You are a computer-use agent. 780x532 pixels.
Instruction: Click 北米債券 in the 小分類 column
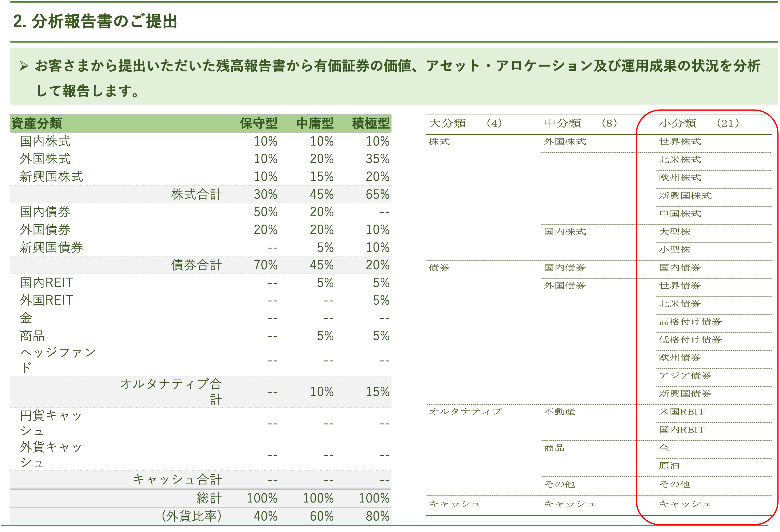[680, 303]
